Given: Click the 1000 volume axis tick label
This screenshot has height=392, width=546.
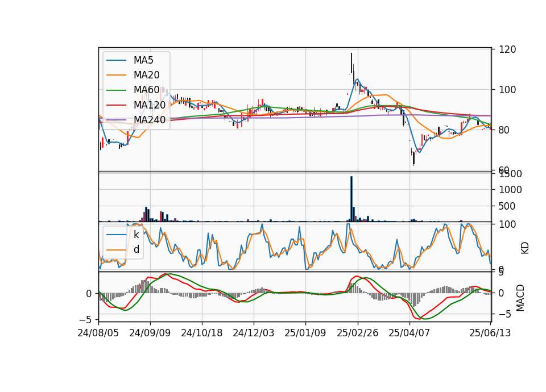Looking at the screenshot, I should (511, 190).
